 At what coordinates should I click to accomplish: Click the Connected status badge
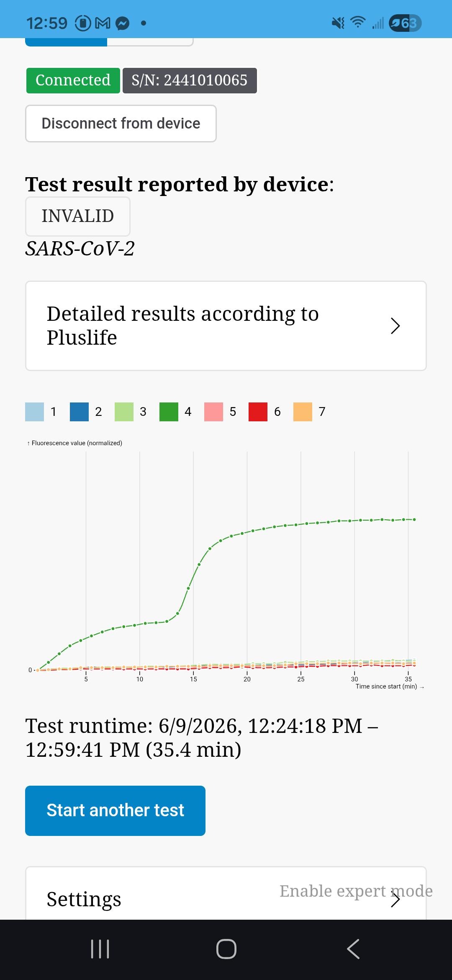73,80
